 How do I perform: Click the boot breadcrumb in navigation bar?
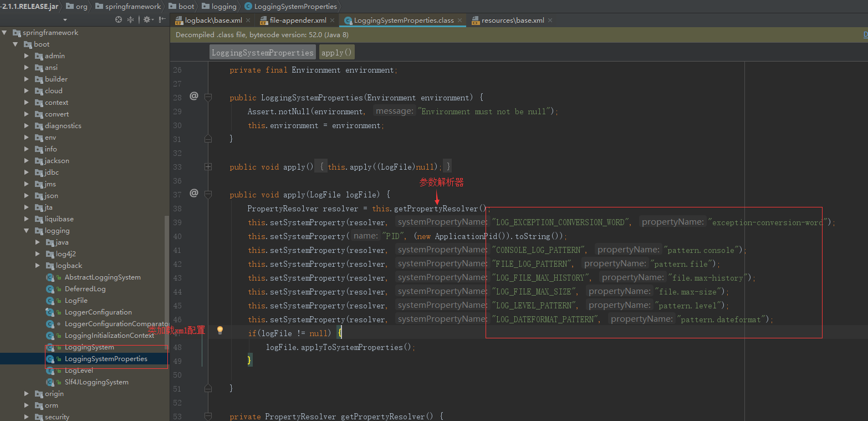(182, 6)
